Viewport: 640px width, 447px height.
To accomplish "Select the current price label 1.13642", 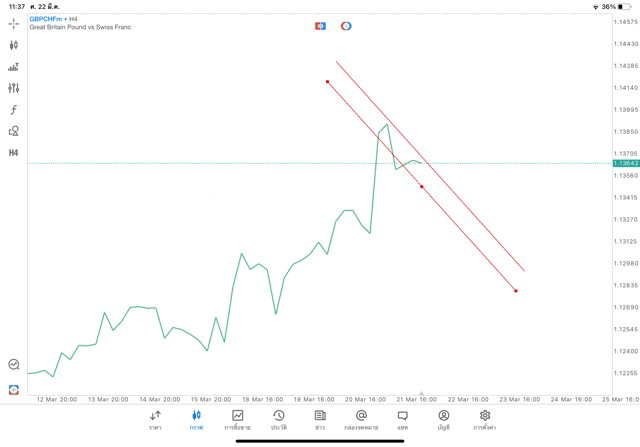I will pyautogui.click(x=626, y=163).
